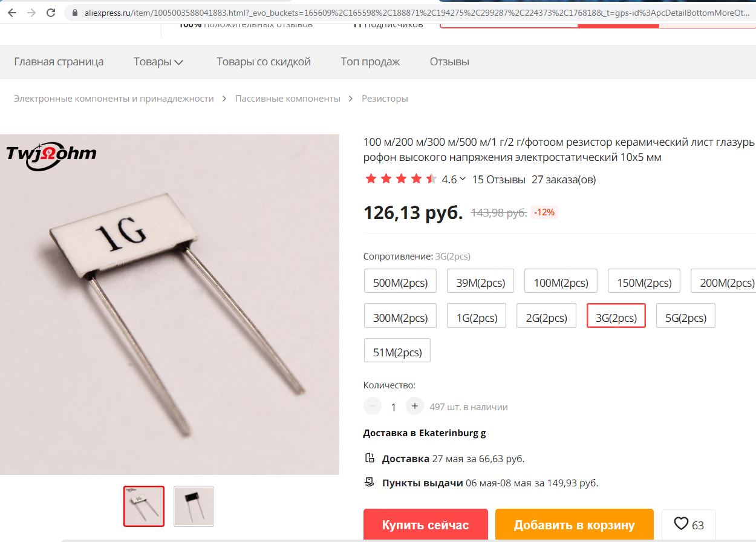Increase quantity with plus button

tap(414, 406)
